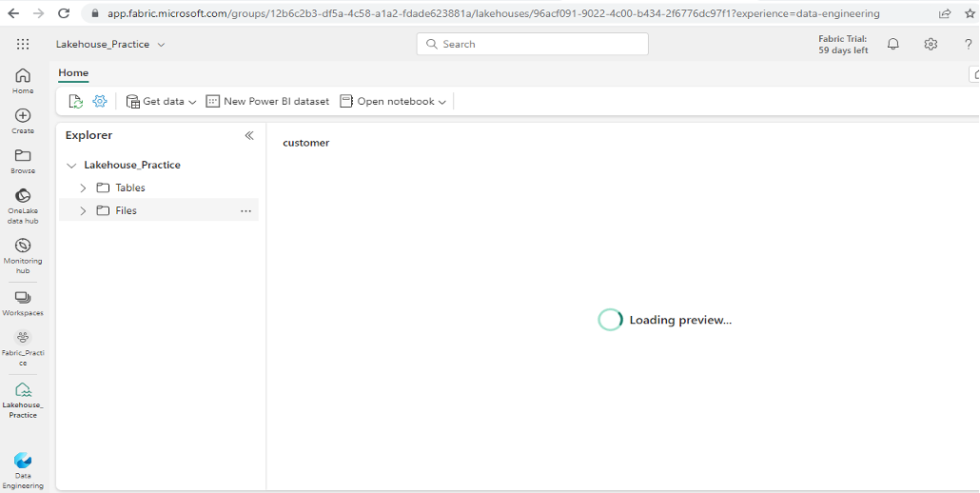Reload the browser page

click(63, 13)
